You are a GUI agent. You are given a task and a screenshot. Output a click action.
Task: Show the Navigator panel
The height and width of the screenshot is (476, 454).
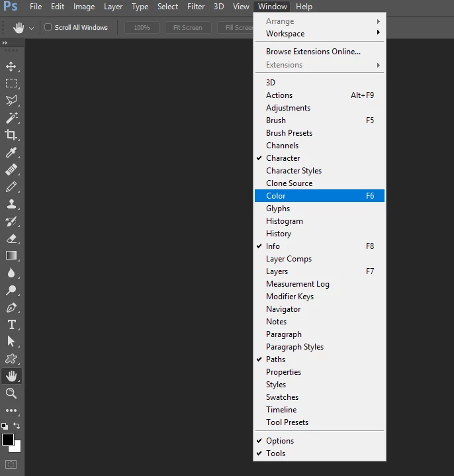tap(320, 309)
